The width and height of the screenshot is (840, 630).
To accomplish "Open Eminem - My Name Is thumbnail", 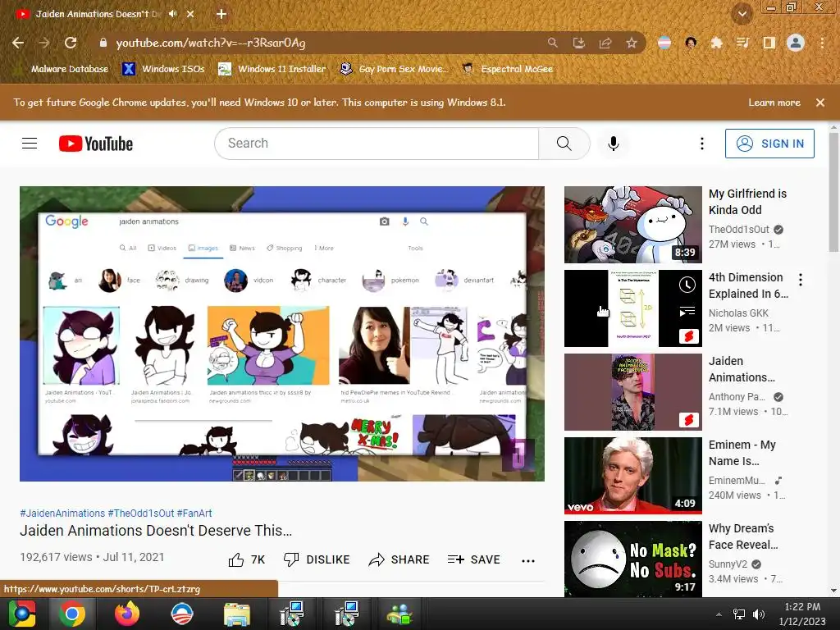I will coord(632,476).
